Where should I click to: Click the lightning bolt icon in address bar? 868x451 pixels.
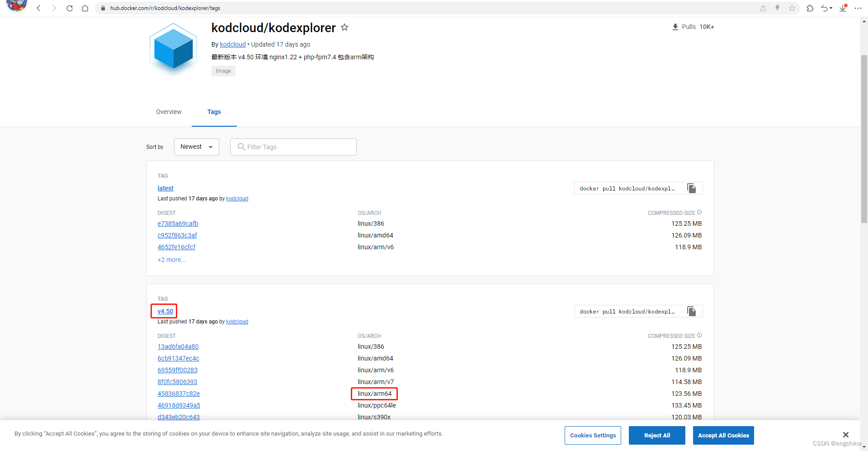(x=778, y=8)
